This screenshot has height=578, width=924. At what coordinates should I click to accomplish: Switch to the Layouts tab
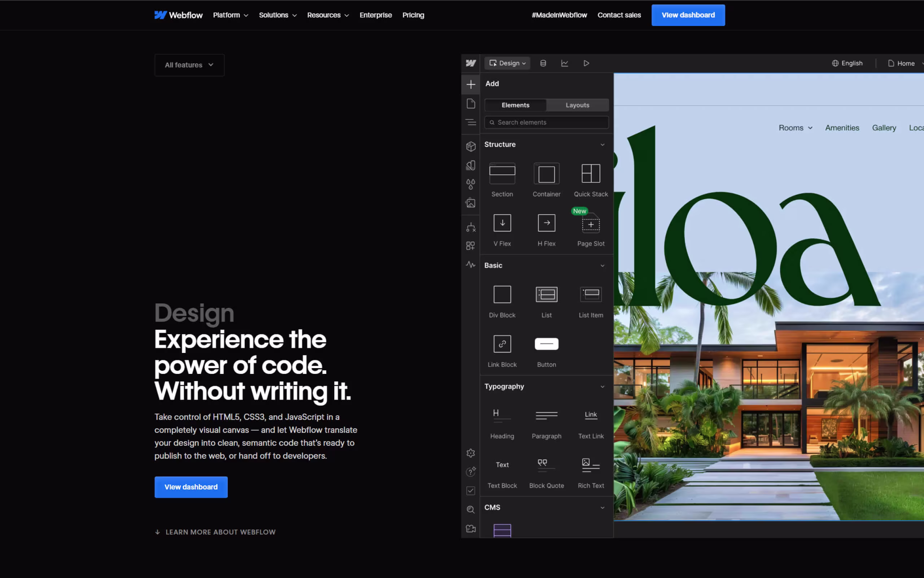pyautogui.click(x=577, y=105)
